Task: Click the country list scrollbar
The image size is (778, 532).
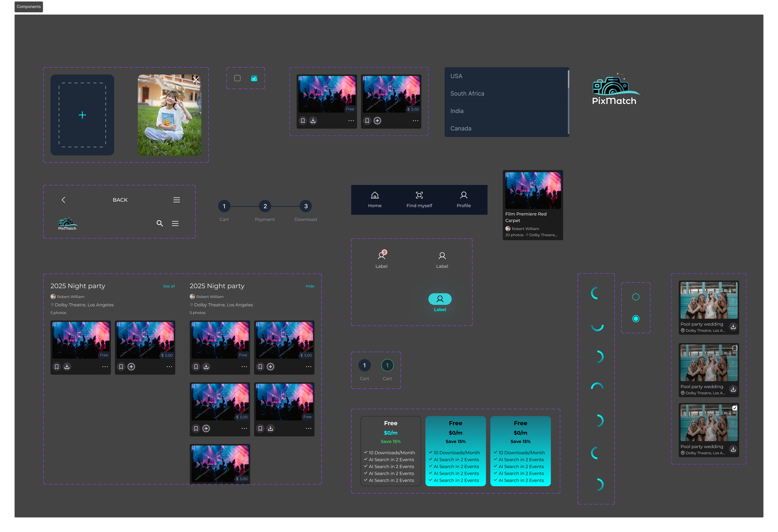Action: (x=568, y=102)
